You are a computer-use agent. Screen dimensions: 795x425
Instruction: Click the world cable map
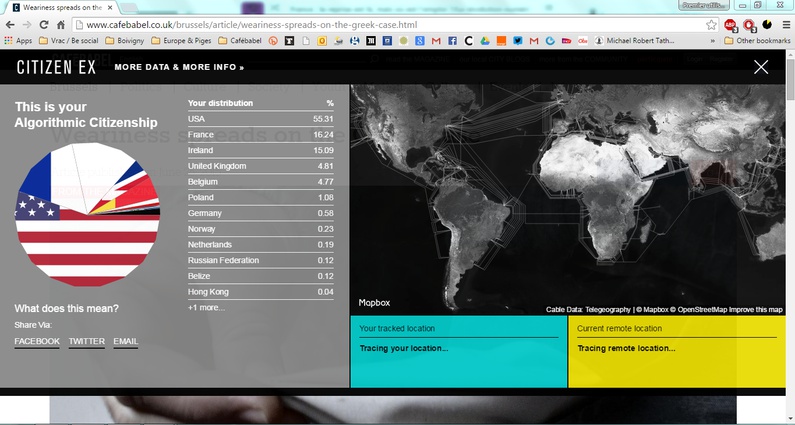pyautogui.click(x=568, y=199)
